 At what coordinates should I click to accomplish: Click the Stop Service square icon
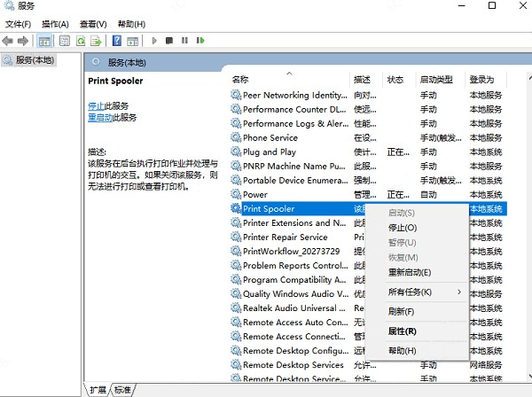pyautogui.click(x=169, y=41)
